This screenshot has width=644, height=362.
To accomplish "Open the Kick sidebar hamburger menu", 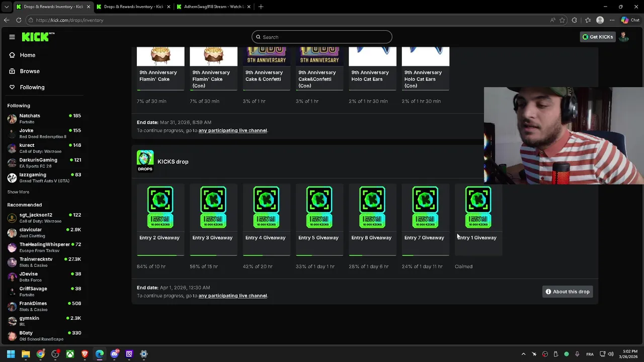I will tap(12, 37).
